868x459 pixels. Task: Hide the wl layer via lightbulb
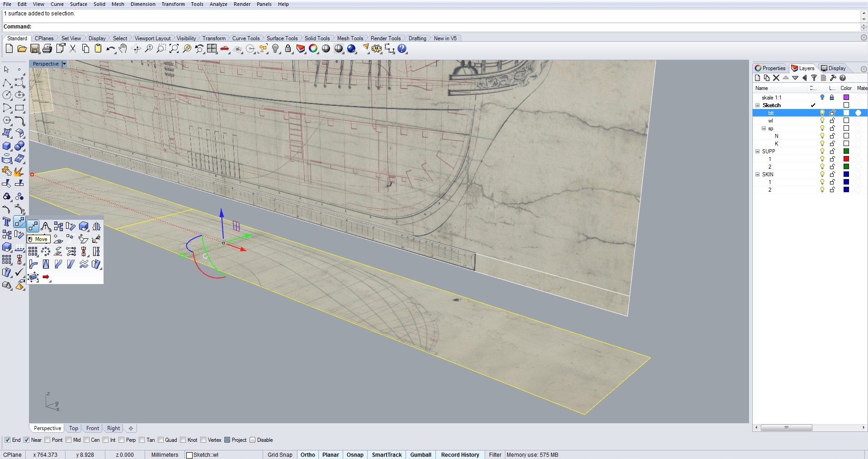822,121
